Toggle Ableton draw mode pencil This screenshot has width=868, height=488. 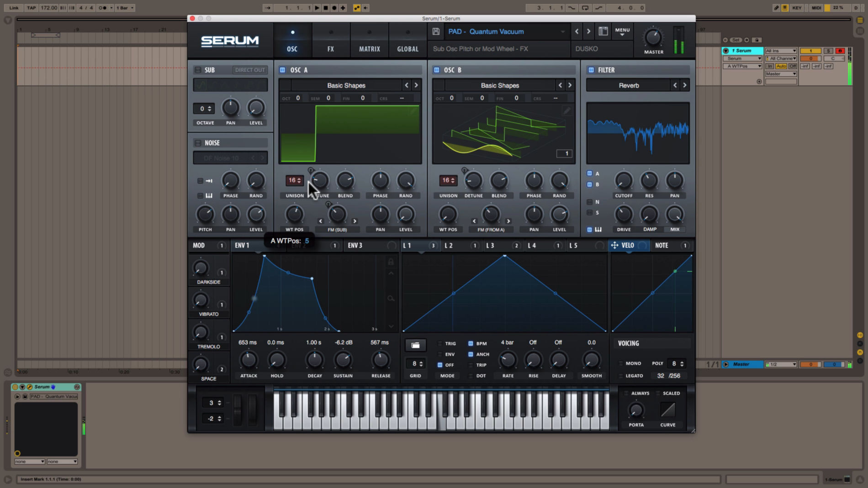point(776,8)
